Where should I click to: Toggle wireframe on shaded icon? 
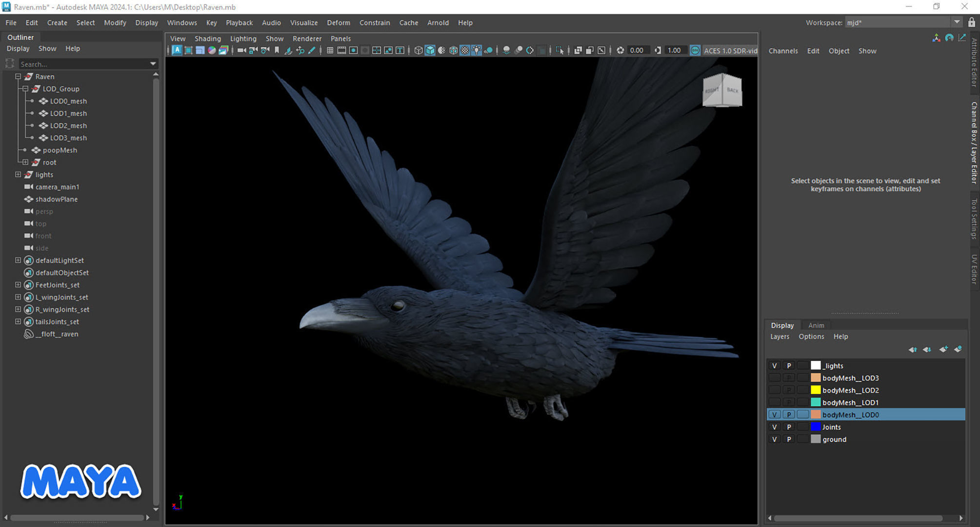point(453,50)
